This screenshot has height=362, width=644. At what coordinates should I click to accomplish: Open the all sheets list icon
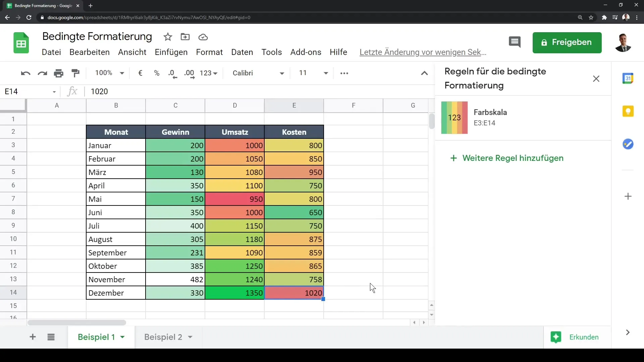(x=51, y=337)
